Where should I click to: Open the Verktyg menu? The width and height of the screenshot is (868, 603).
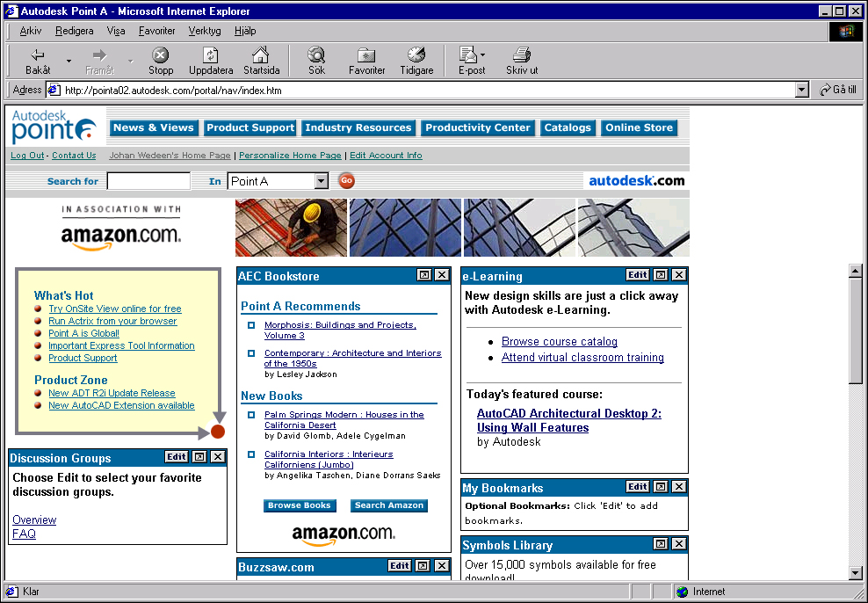pos(205,31)
